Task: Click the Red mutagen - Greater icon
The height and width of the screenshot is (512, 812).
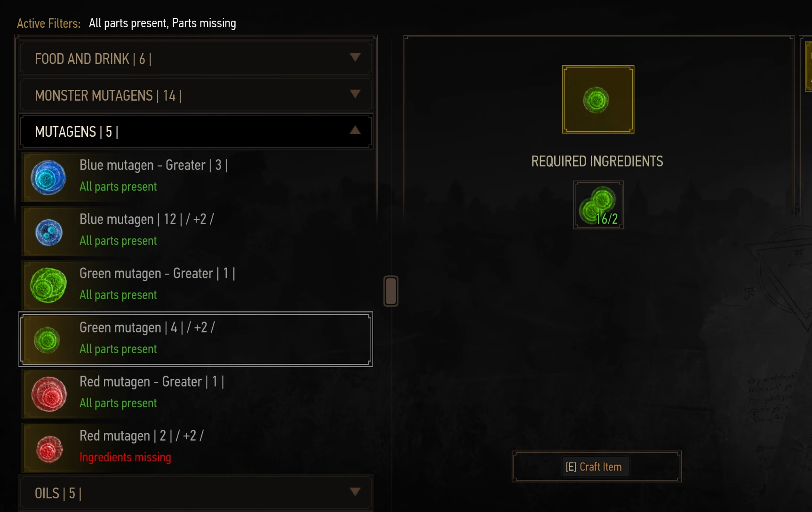Action: [x=49, y=394]
